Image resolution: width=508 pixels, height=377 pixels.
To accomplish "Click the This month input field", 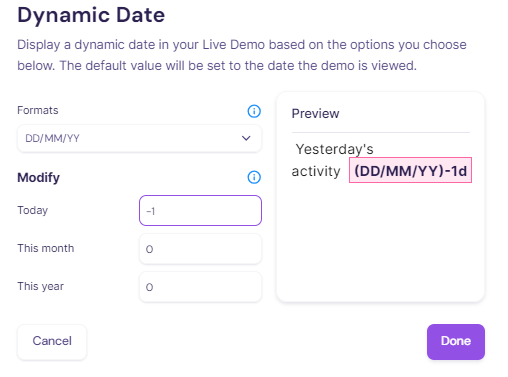I will click(200, 249).
